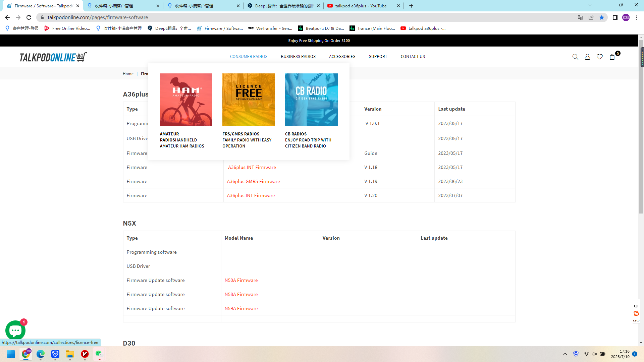Click the page vertical scrollbar thumb

tap(641, 127)
